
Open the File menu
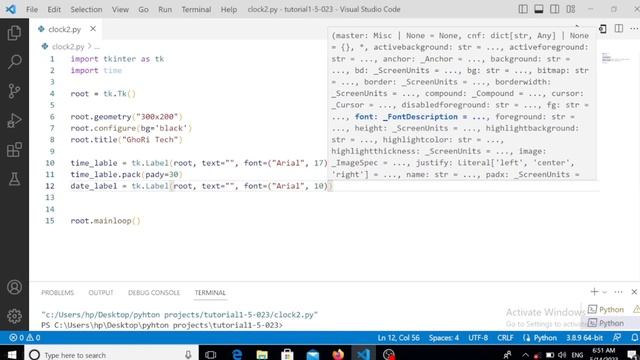[32, 9]
